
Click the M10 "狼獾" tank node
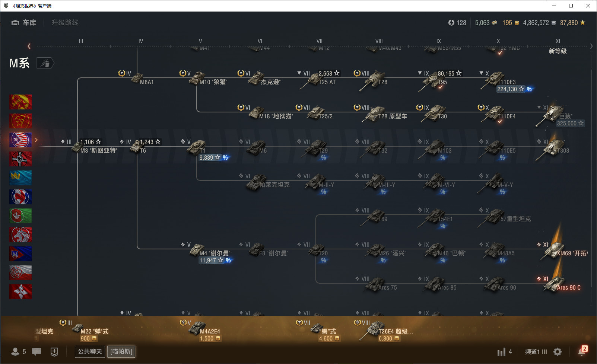click(x=203, y=78)
